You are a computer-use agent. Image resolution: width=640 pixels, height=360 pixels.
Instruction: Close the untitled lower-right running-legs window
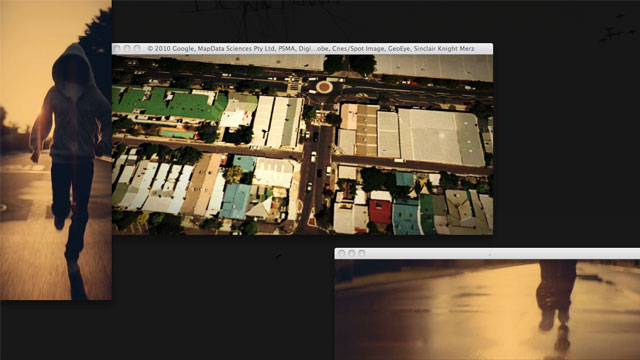(342, 253)
